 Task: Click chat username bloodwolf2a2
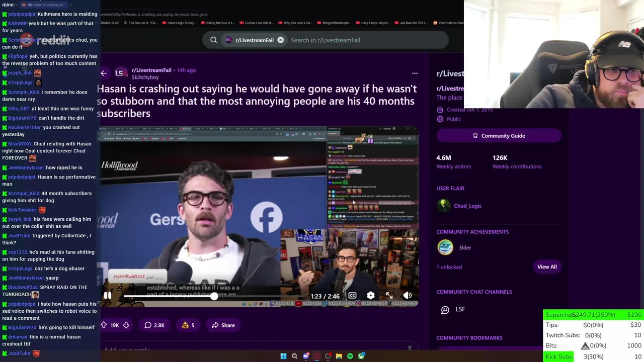pos(23,287)
